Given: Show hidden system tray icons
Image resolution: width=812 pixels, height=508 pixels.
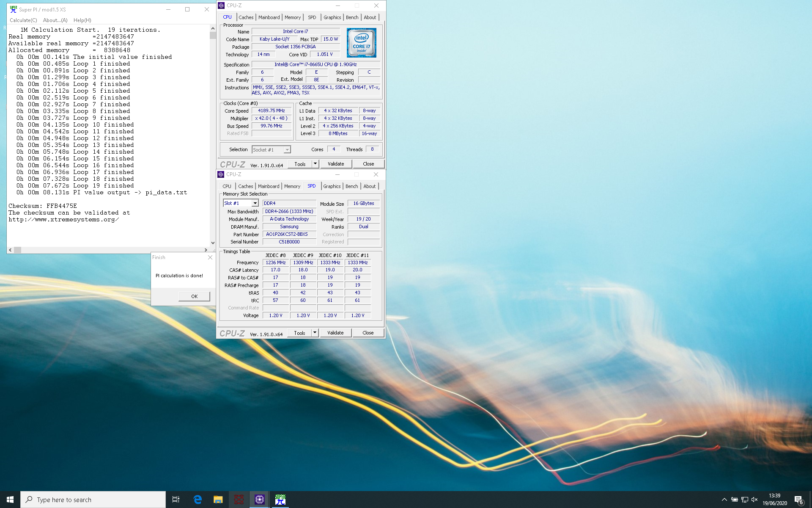Looking at the screenshot, I should 724,500.
